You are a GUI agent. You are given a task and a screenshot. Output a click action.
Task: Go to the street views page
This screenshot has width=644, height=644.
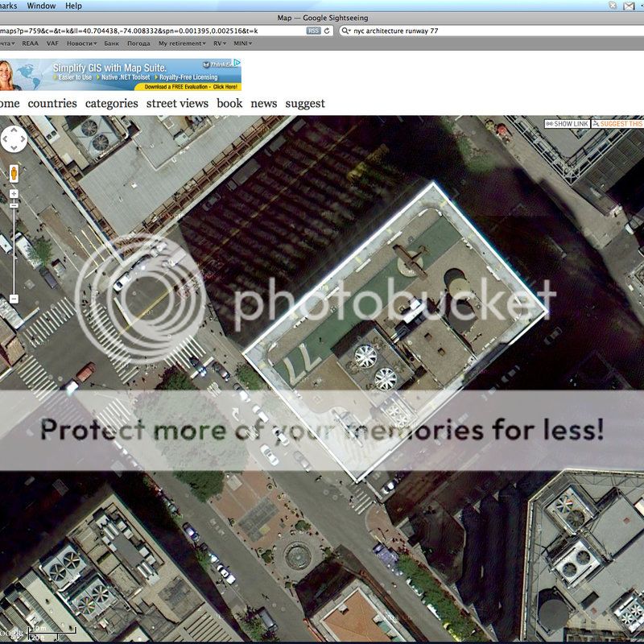tap(177, 103)
